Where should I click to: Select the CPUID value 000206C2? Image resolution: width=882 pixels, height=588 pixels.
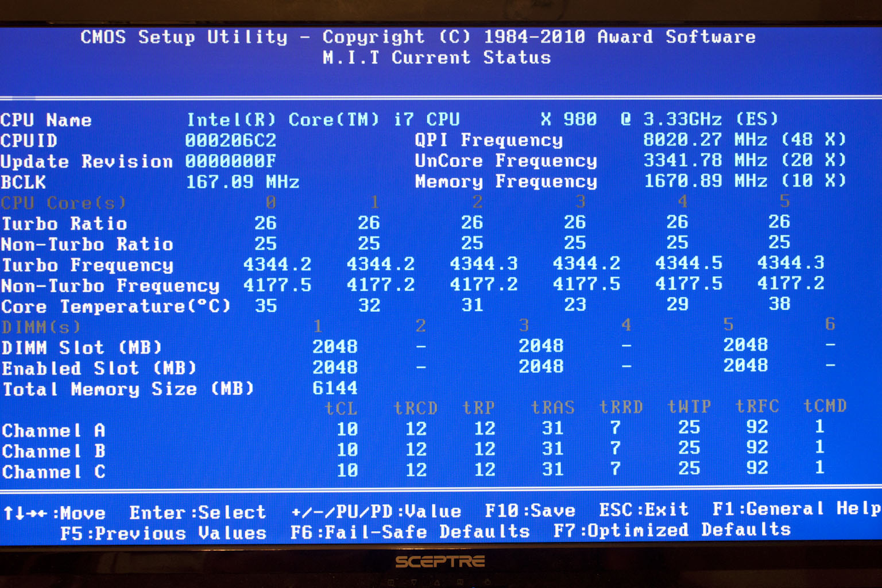point(230,141)
